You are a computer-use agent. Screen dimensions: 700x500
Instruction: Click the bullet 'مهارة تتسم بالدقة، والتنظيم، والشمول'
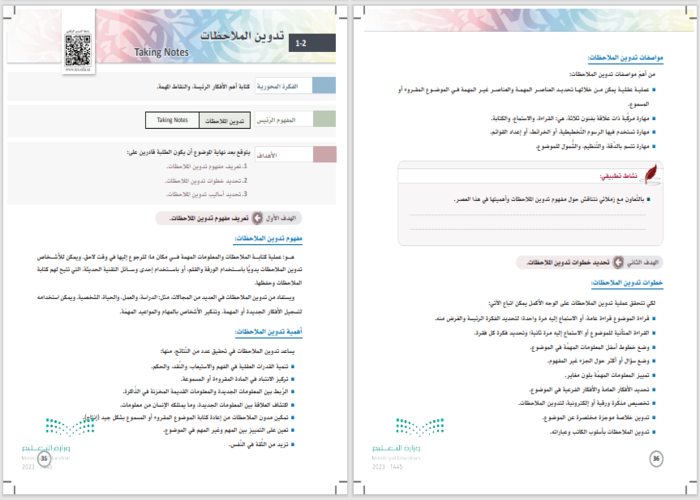(x=596, y=146)
